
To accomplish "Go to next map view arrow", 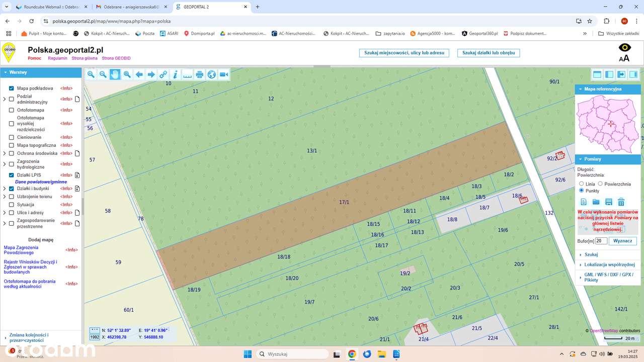I will [151, 74].
